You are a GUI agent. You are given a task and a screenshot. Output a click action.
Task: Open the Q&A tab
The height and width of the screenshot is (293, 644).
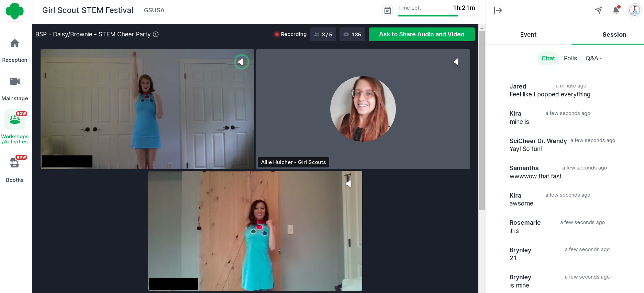(x=592, y=58)
